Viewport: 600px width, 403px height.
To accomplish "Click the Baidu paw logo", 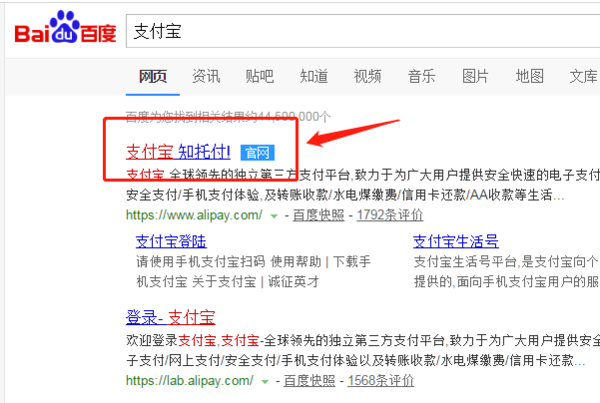I will click(65, 27).
